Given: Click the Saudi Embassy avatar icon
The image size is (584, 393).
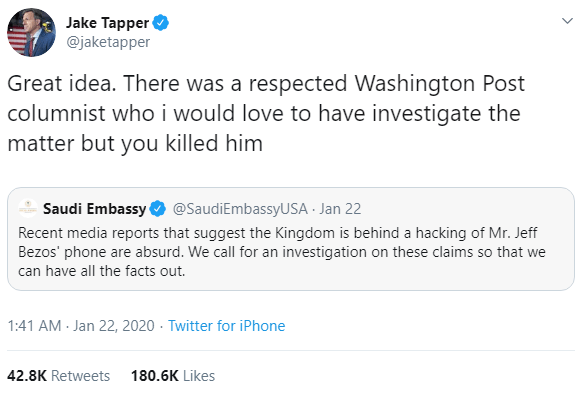Looking at the screenshot, I should pyautogui.click(x=28, y=209).
